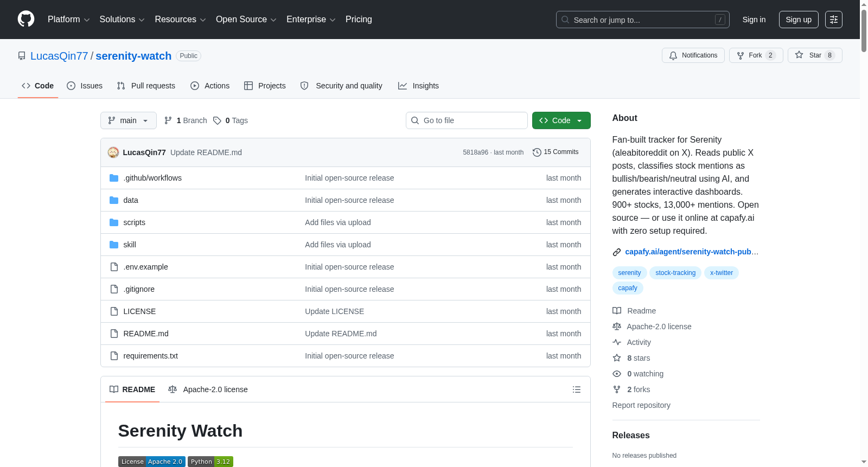Click the License Apache 2.0 badge

[x=152, y=462]
